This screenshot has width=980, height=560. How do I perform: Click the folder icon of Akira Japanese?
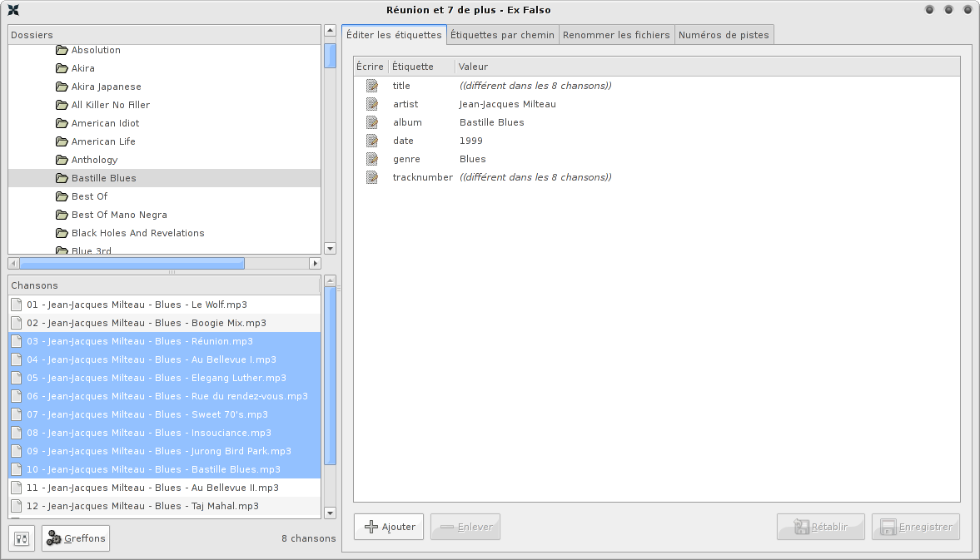coord(62,87)
